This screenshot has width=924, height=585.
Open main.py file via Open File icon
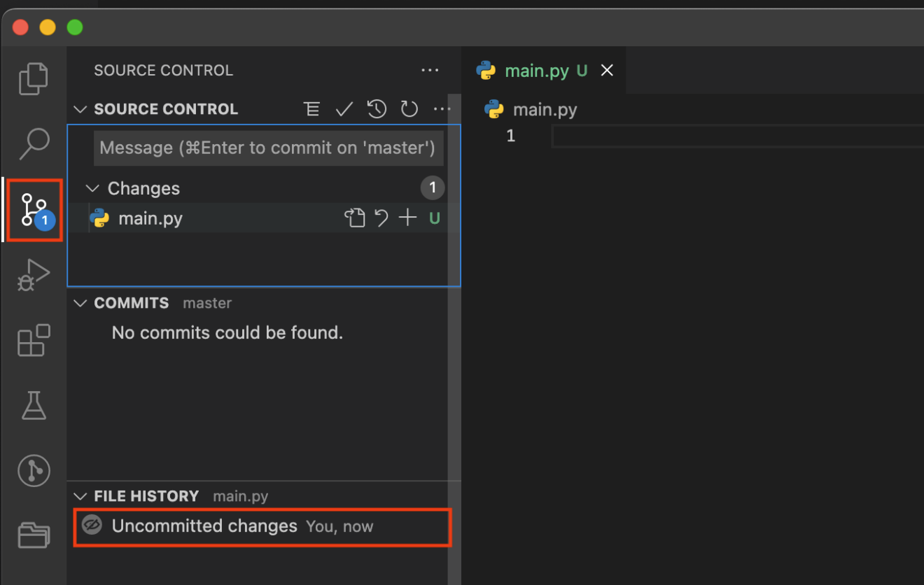tap(355, 218)
